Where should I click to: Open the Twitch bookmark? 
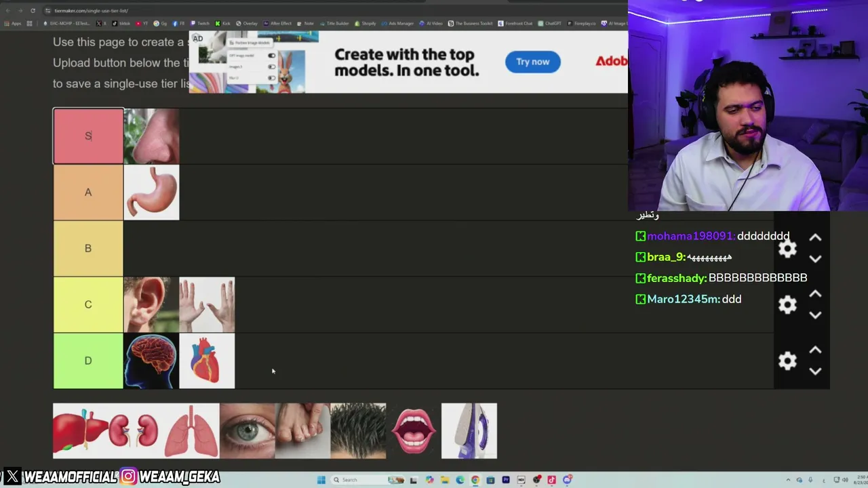(x=200, y=24)
